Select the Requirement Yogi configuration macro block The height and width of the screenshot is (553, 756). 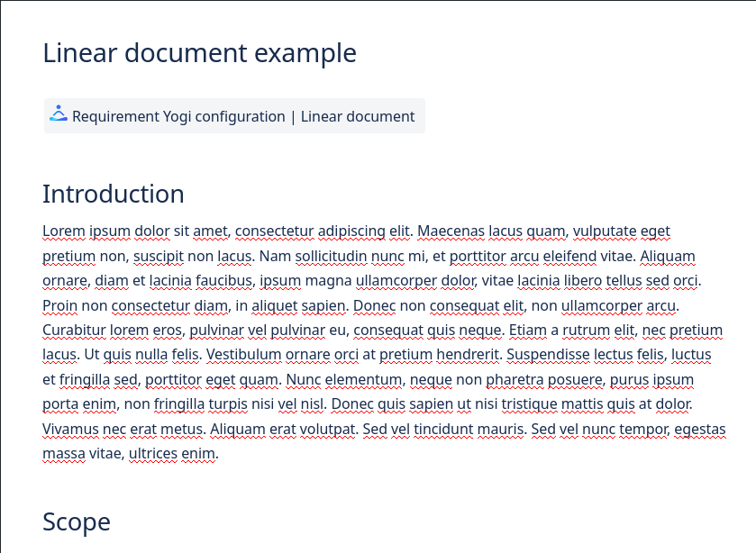tap(233, 116)
